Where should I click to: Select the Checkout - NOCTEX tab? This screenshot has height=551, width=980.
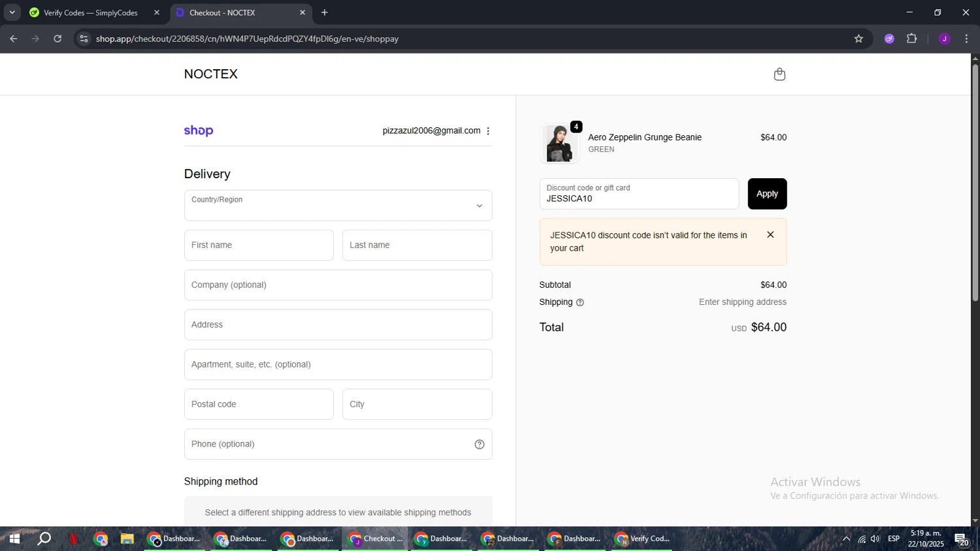(x=240, y=12)
